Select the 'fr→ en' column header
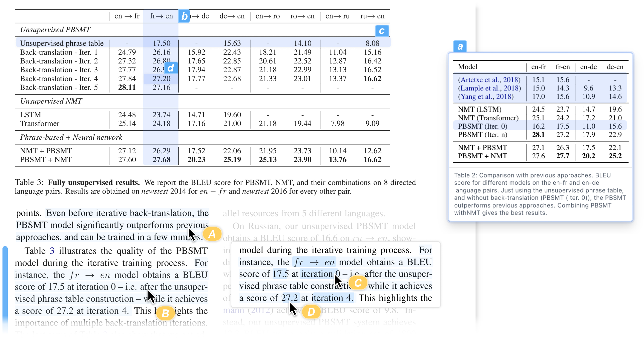 pos(161,16)
